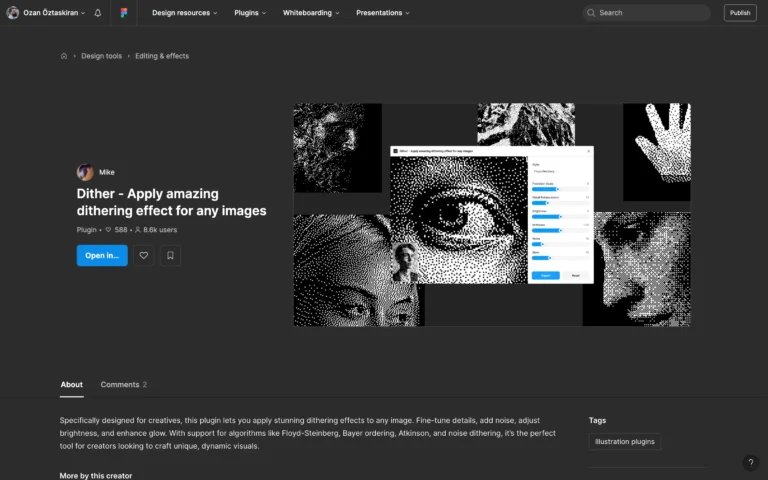The height and width of the screenshot is (480, 768).
Task: Switch to the Comments tab
Action: coord(123,384)
